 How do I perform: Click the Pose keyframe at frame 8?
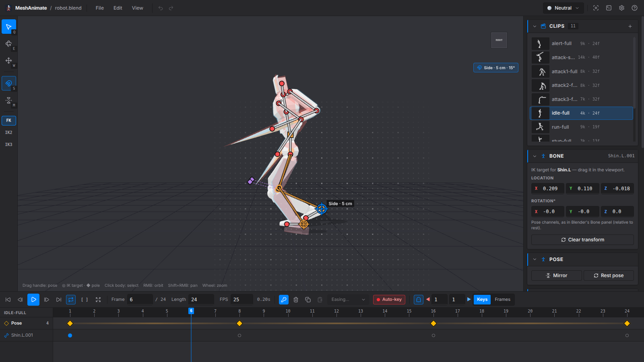pyautogui.click(x=239, y=323)
